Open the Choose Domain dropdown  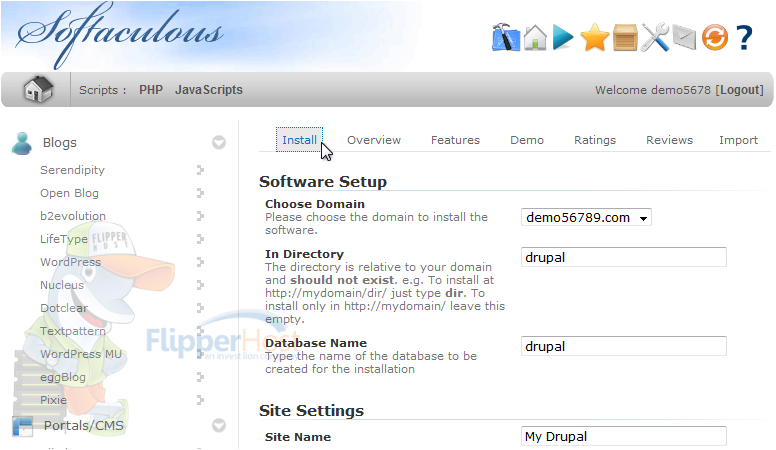pos(586,217)
